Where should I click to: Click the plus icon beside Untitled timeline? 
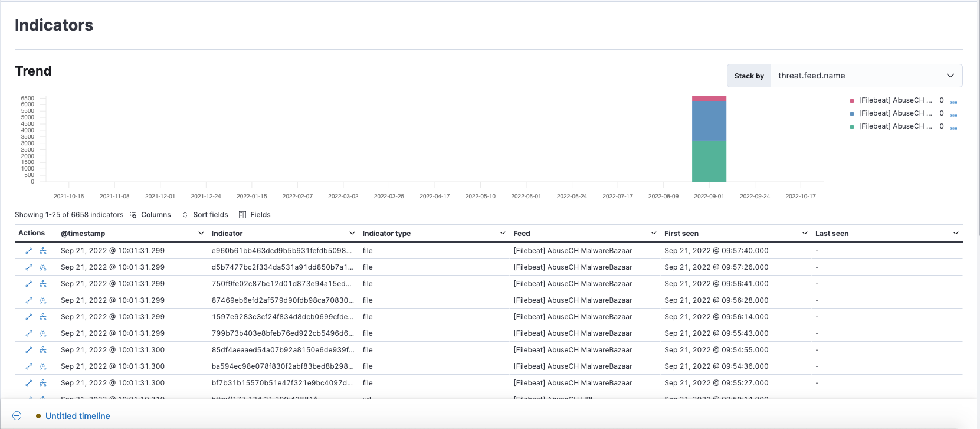(x=17, y=416)
